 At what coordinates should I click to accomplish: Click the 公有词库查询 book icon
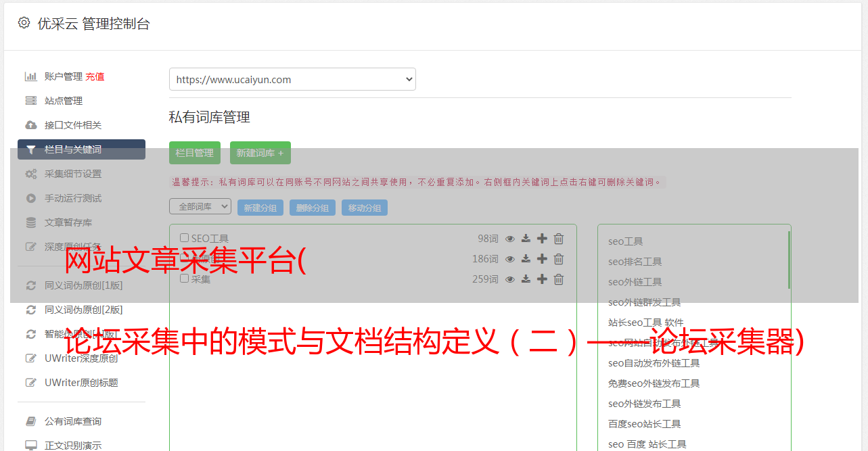click(x=31, y=421)
